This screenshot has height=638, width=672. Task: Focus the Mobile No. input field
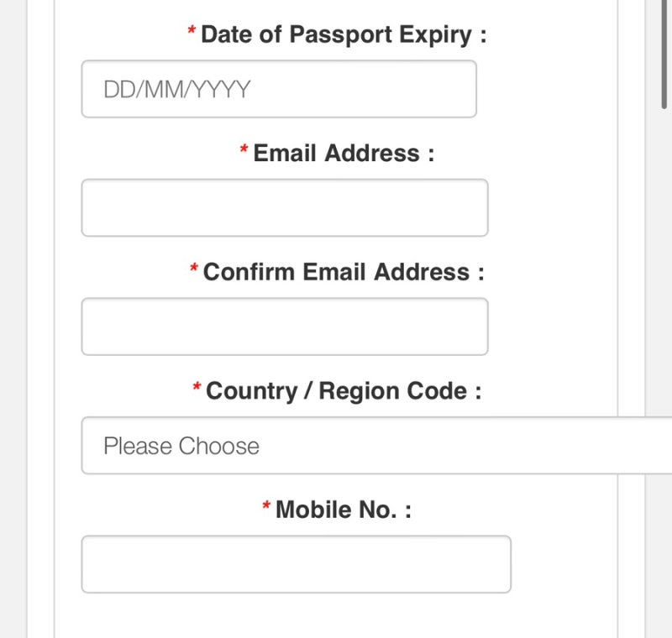point(296,564)
